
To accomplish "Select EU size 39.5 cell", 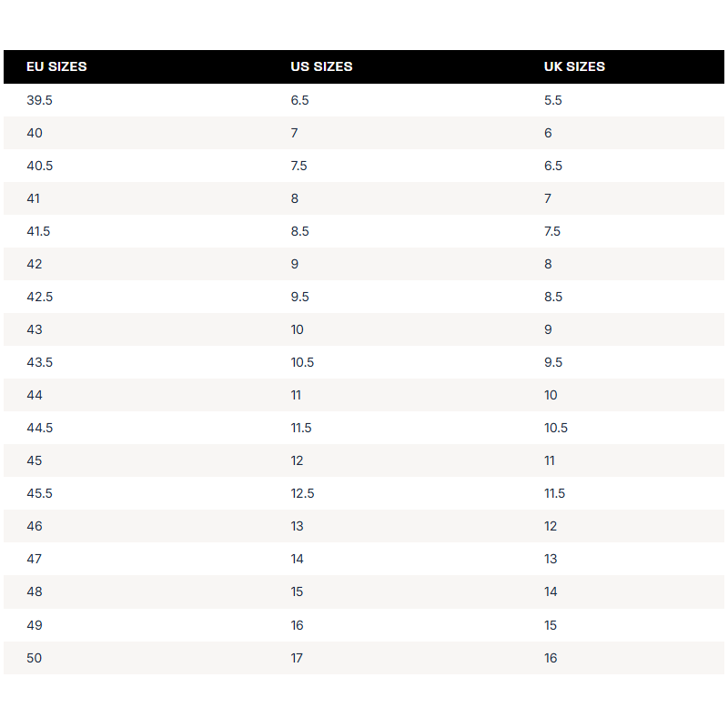I will click(39, 100).
